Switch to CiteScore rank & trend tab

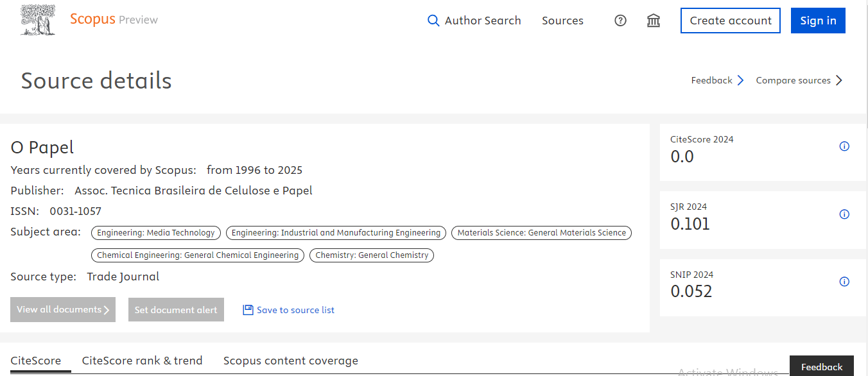[142, 361]
